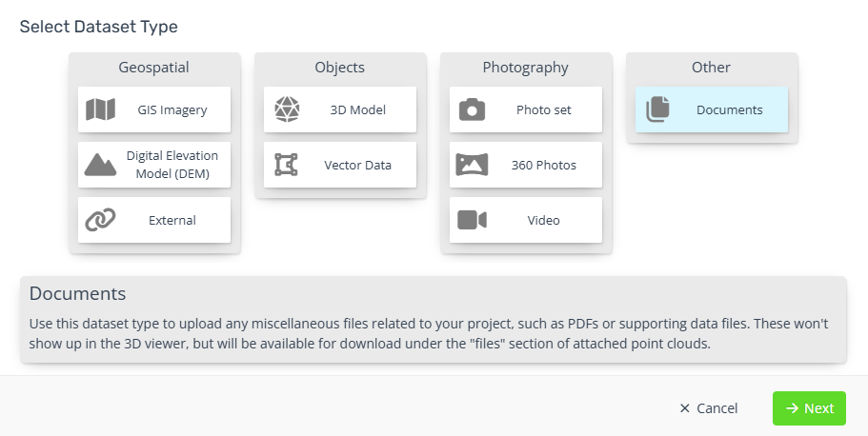The image size is (868, 436).
Task: Cancel the dataset type selection
Action: (x=709, y=408)
